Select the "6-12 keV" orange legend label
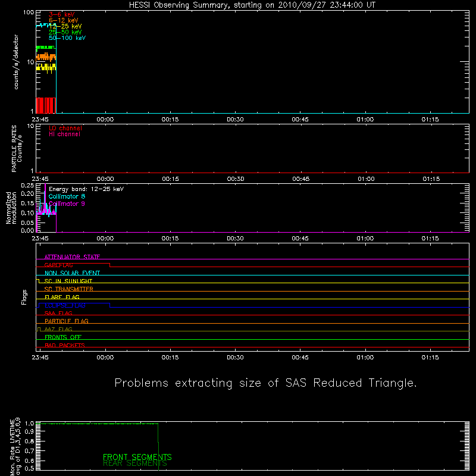 (64, 20)
